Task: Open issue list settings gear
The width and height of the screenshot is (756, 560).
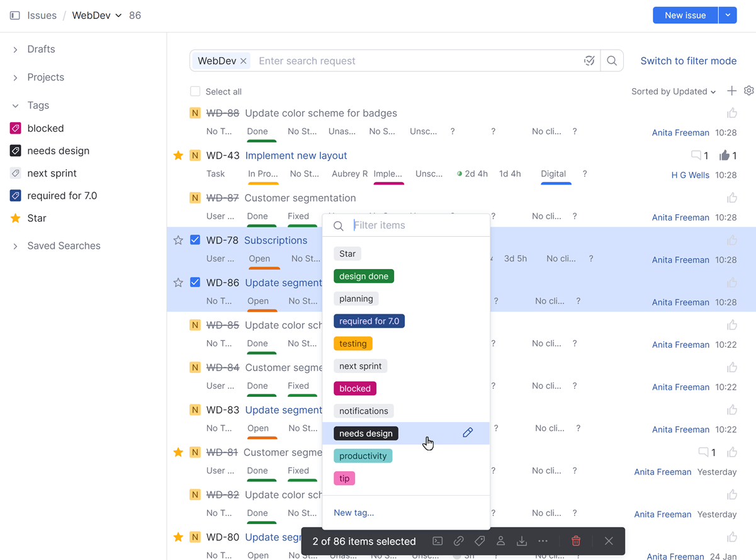Action: pos(748,91)
